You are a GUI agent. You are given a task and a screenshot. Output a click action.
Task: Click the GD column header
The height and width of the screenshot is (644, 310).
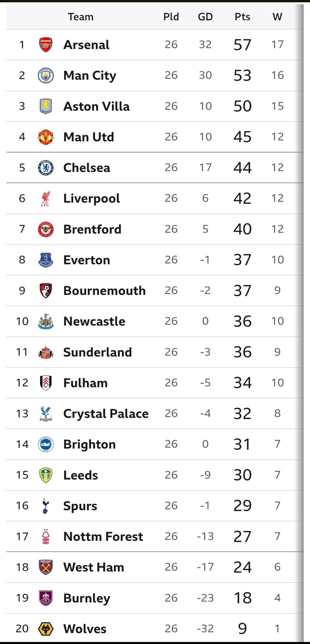click(205, 17)
